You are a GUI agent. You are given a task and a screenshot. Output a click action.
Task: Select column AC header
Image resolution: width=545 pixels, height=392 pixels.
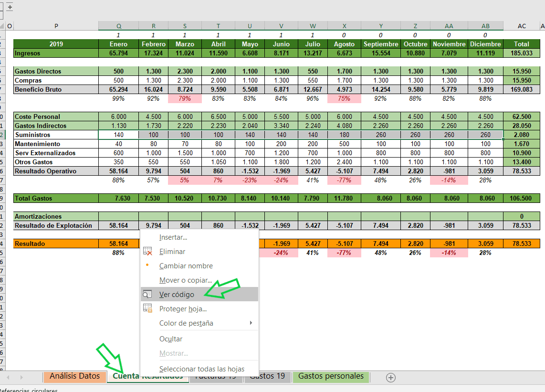(x=521, y=26)
